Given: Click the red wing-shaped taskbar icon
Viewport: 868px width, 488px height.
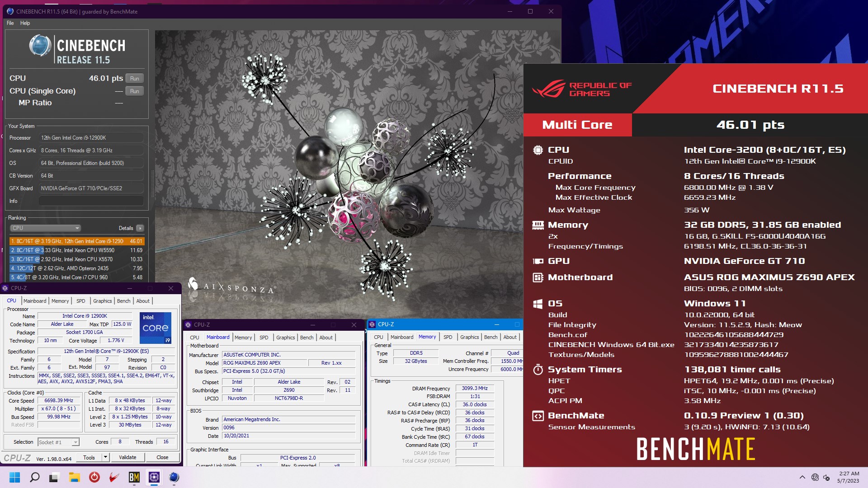Looking at the screenshot, I should pos(114,477).
